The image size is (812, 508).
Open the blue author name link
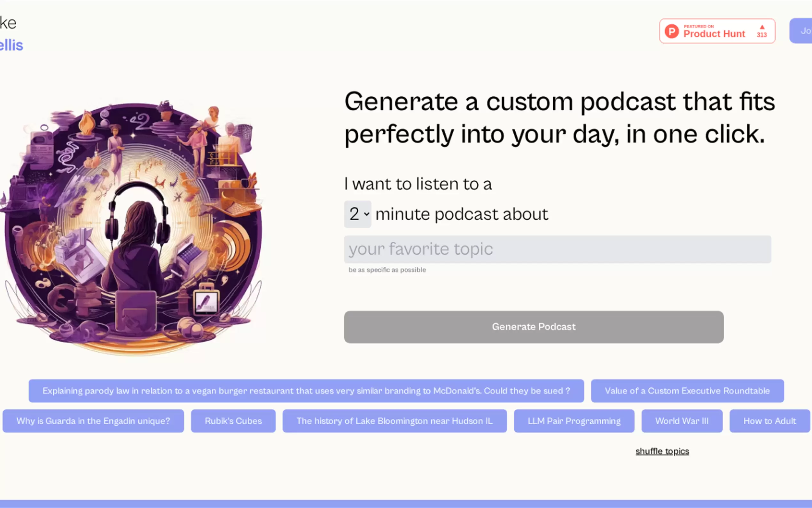pos(12,45)
